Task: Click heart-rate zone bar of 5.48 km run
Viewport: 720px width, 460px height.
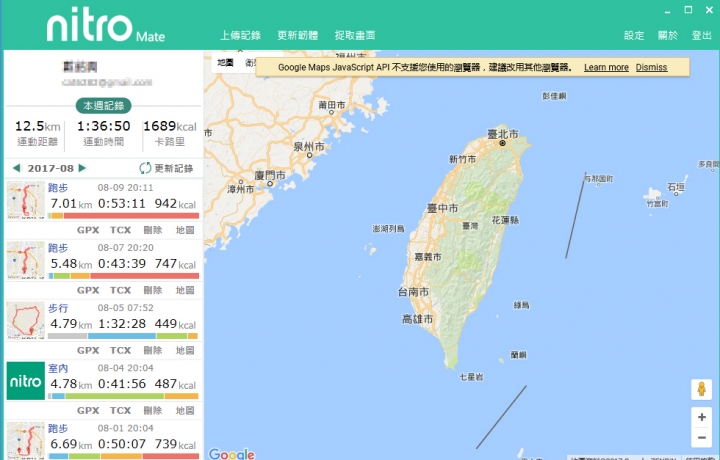Action: pyautogui.click(x=124, y=276)
